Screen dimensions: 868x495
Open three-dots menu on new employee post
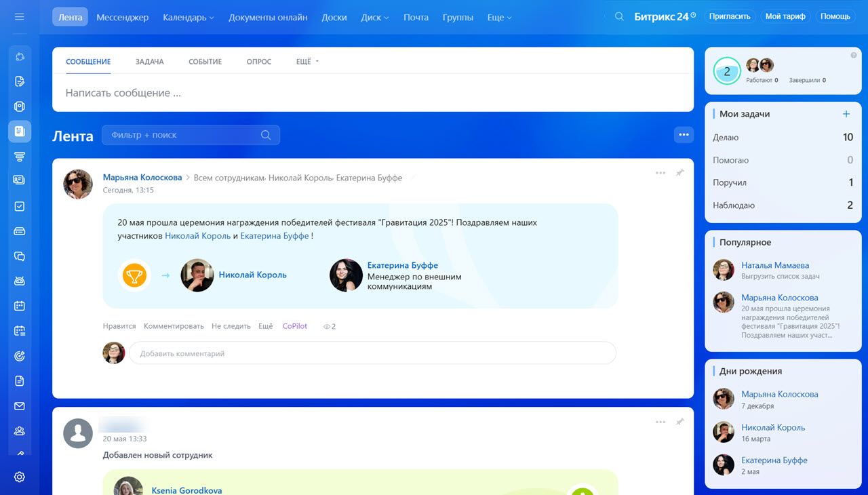pos(660,422)
